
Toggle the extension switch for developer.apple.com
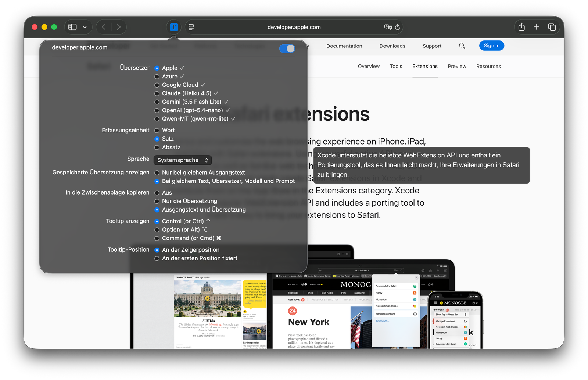click(287, 48)
